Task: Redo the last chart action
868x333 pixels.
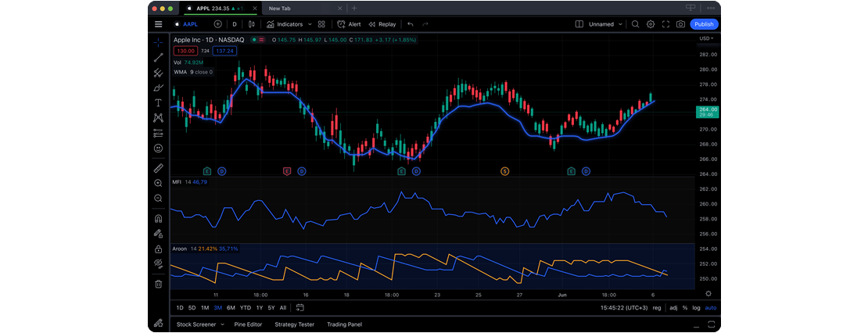Action: coord(425,24)
